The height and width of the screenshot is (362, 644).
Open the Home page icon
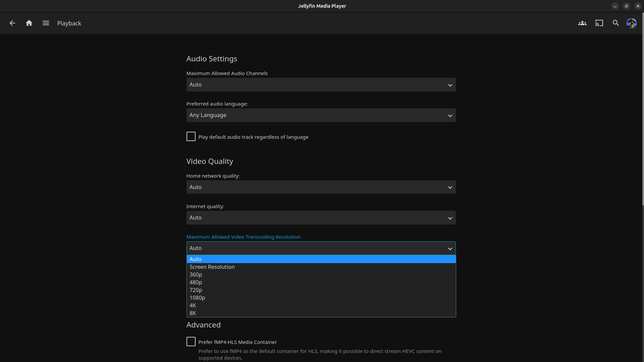29,23
